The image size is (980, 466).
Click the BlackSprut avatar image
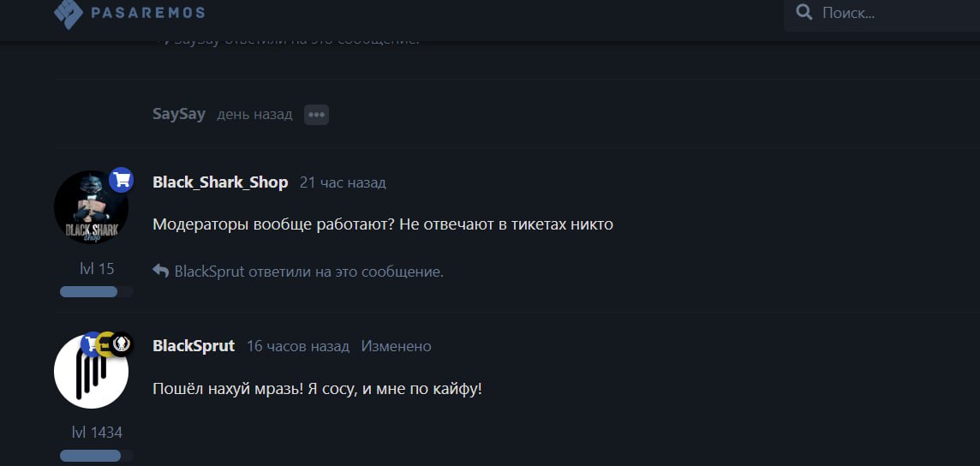(x=92, y=372)
